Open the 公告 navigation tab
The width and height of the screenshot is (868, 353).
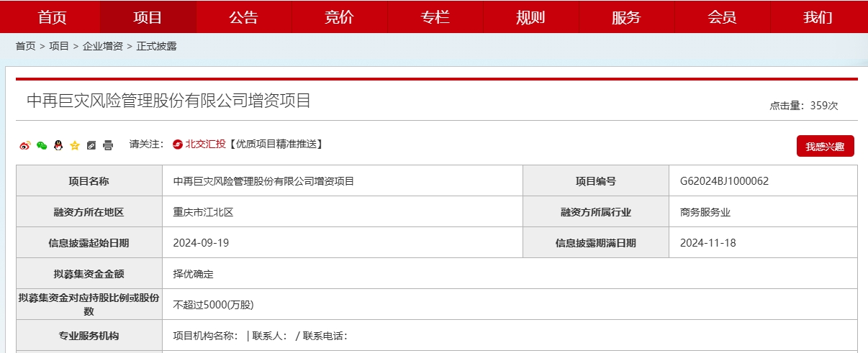(243, 17)
